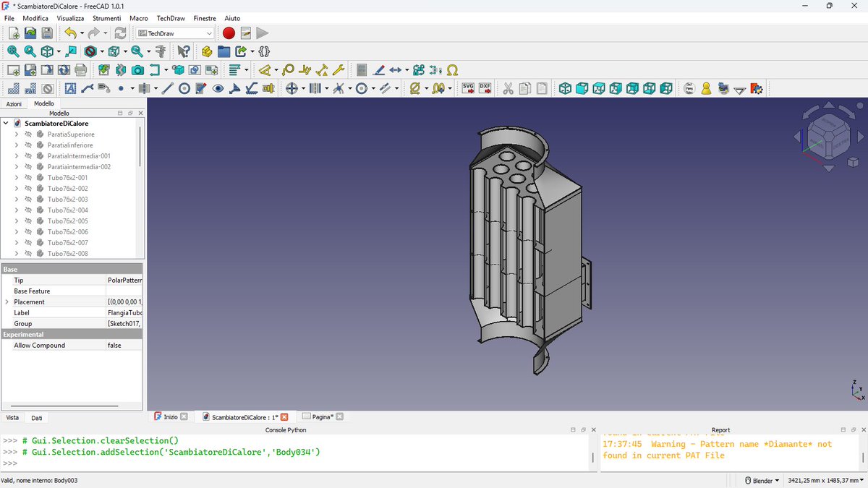This screenshot has width=868, height=488.
Task: Open the blue folder group icon
Action: (x=224, y=51)
